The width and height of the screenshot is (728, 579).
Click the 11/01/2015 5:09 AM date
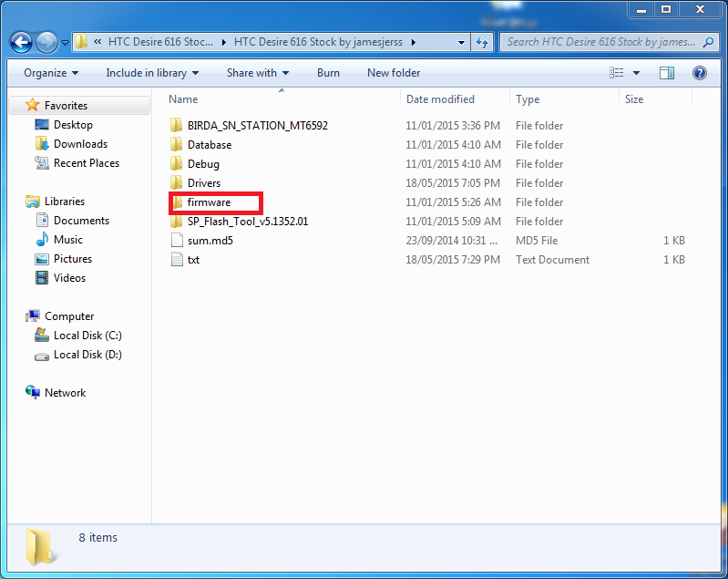pos(453,222)
